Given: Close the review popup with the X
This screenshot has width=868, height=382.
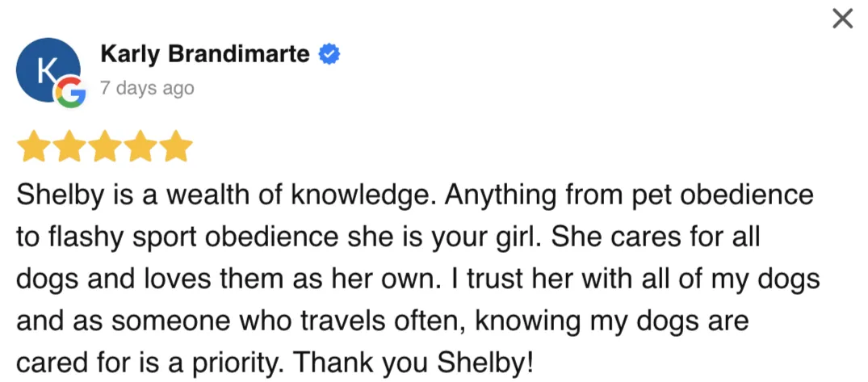Looking at the screenshot, I should pyautogui.click(x=842, y=19).
